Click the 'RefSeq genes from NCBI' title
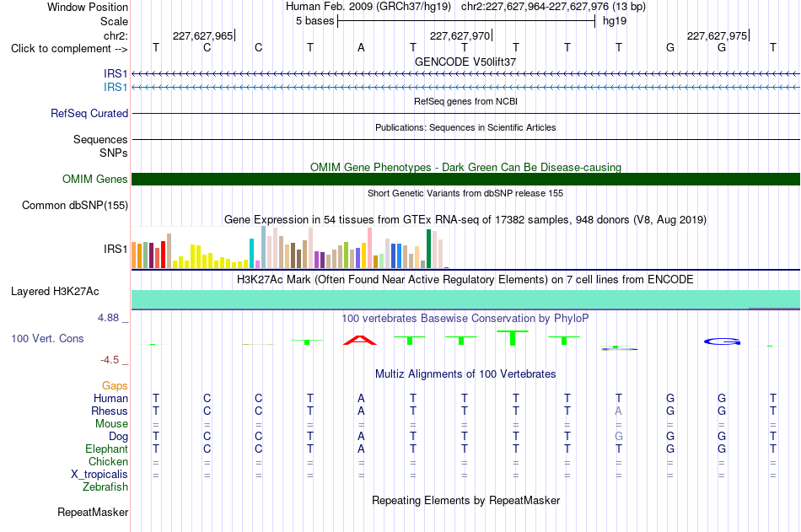 (x=466, y=101)
